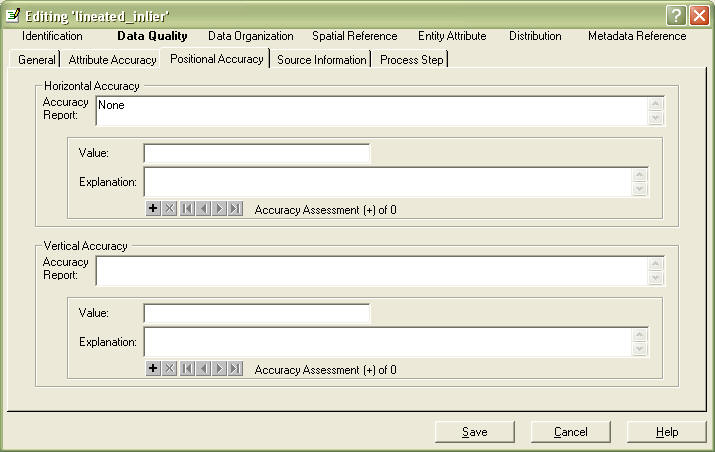Jump to last vertical accuracy assessment

point(235,369)
